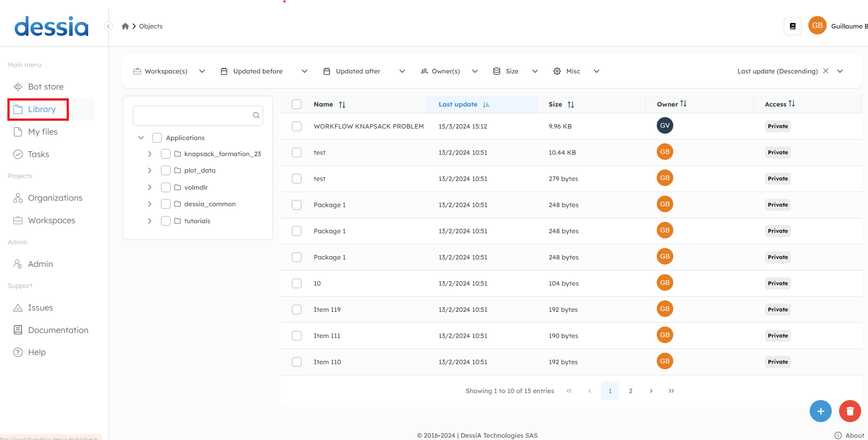
Task: Check the Item 111 row checkbox
Action: (x=297, y=336)
